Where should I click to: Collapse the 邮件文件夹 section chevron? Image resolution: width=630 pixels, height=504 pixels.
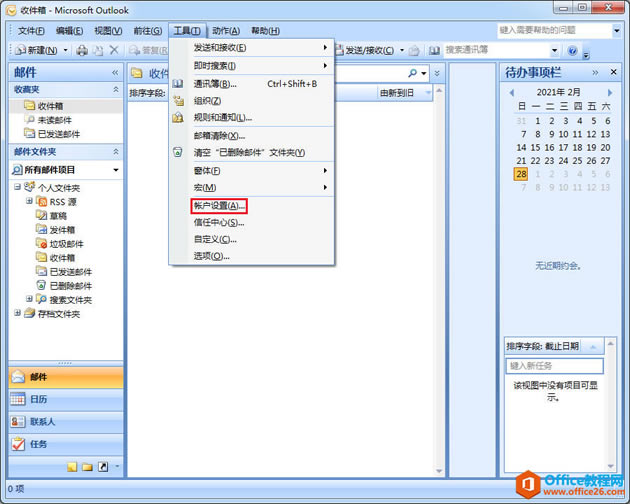coord(116,152)
